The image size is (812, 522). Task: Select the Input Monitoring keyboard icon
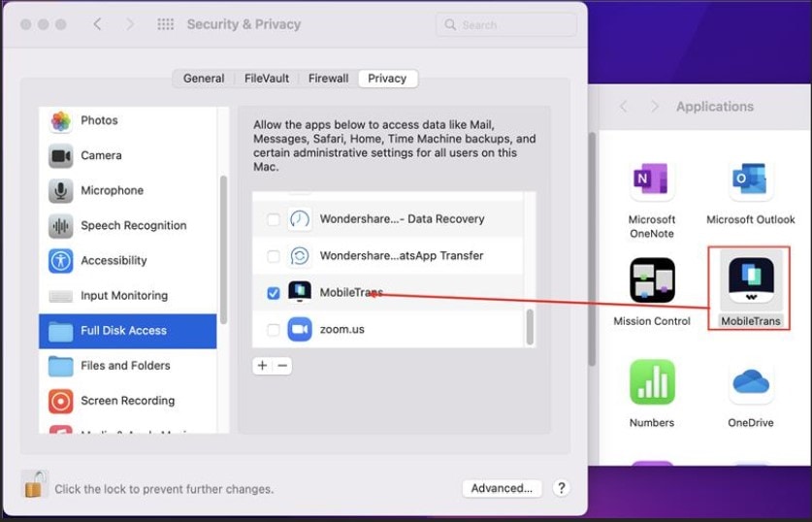(x=60, y=296)
